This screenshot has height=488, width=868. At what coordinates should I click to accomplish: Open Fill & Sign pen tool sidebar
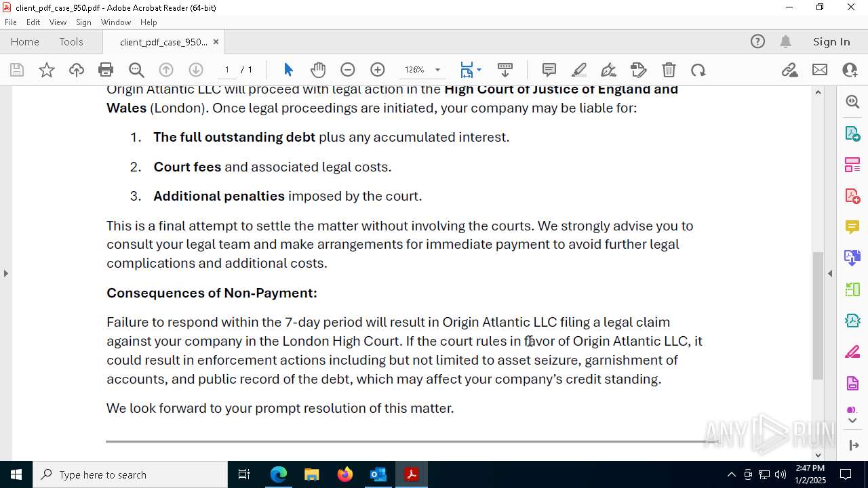[852, 352]
